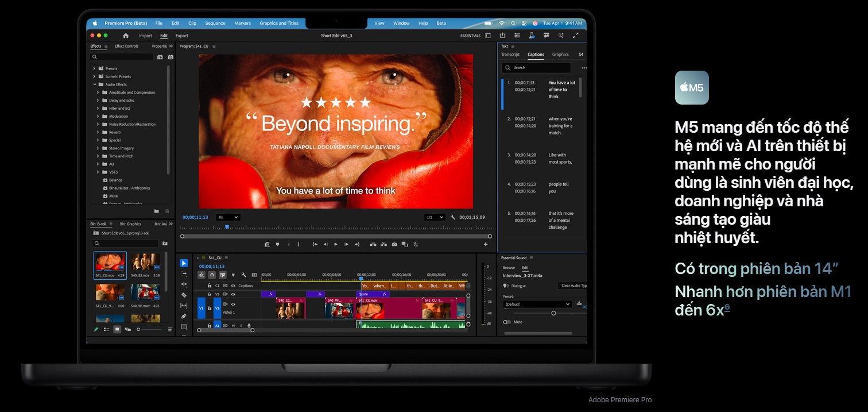Click the Clear Audio Type button
Viewport: 868px width, 412px height.
click(573, 286)
